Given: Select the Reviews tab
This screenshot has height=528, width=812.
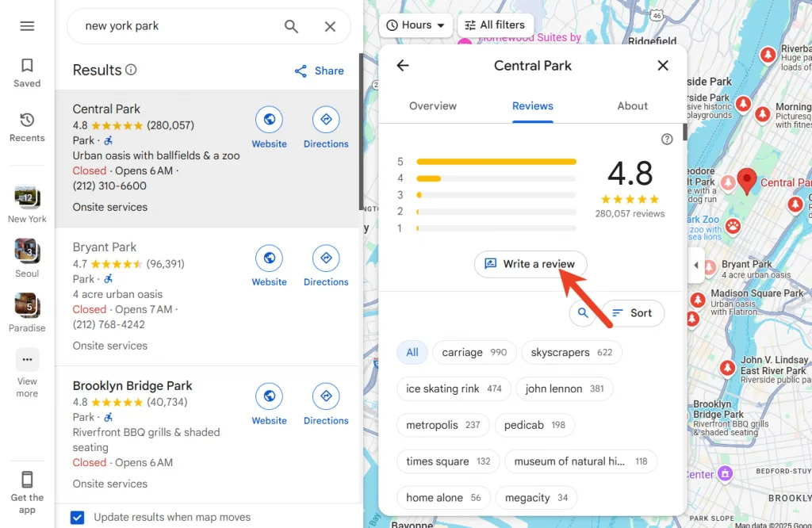Looking at the screenshot, I should pyautogui.click(x=532, y=105).
